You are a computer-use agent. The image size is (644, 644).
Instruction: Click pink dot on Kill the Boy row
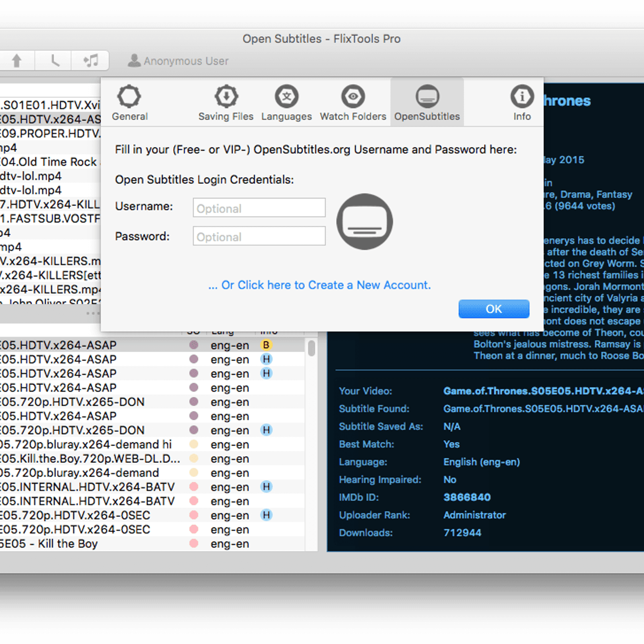tap(194, 543)
